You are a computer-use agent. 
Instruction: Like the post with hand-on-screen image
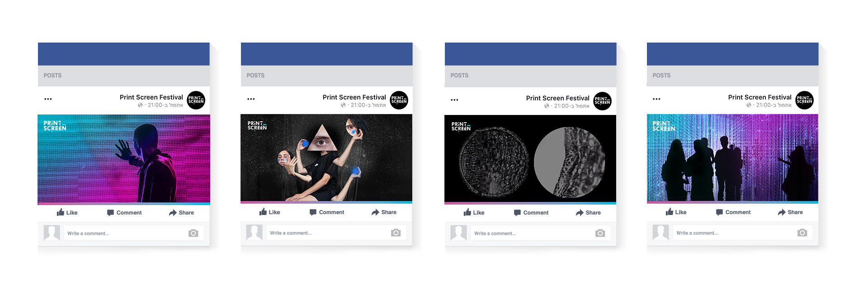click(67, 213)
